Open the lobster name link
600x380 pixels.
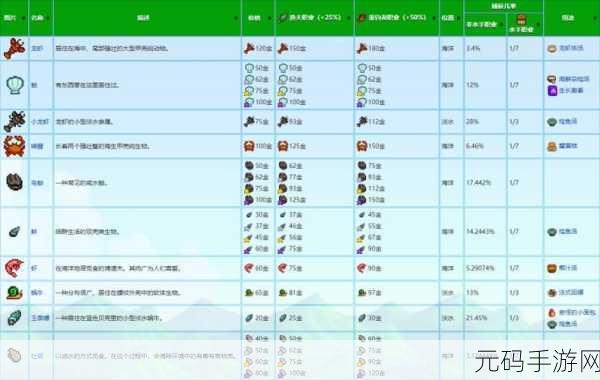pyautogui.click(x=37, y=49)
